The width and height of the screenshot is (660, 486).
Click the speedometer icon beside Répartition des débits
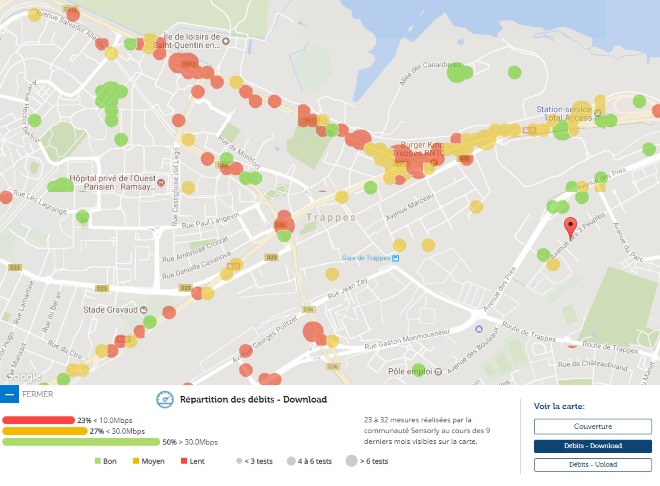point(165,399)
